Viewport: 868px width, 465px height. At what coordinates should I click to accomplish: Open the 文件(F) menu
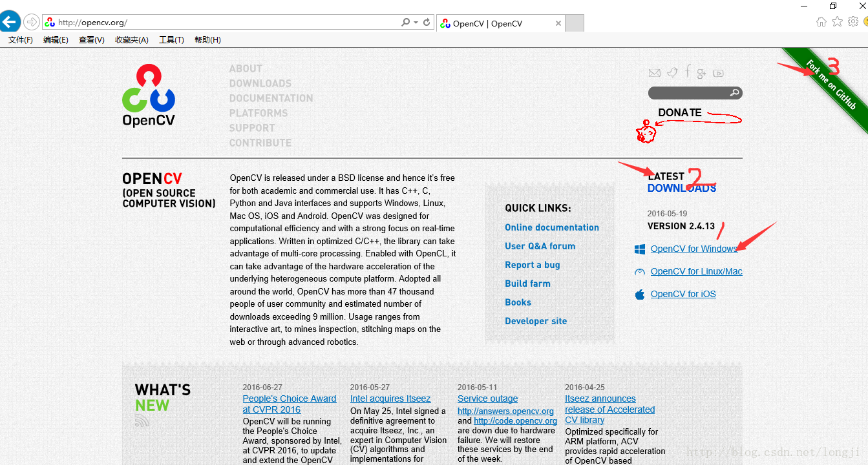point(21,40)
